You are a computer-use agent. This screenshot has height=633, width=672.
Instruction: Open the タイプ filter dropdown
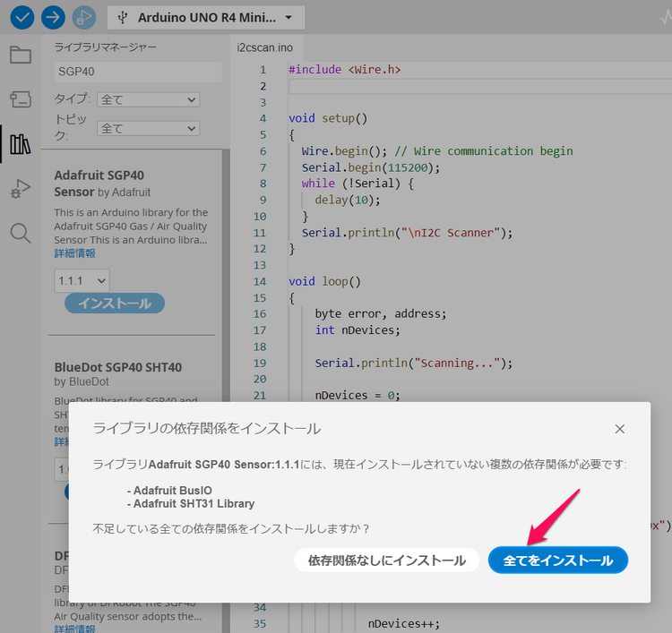coord(148,99)
